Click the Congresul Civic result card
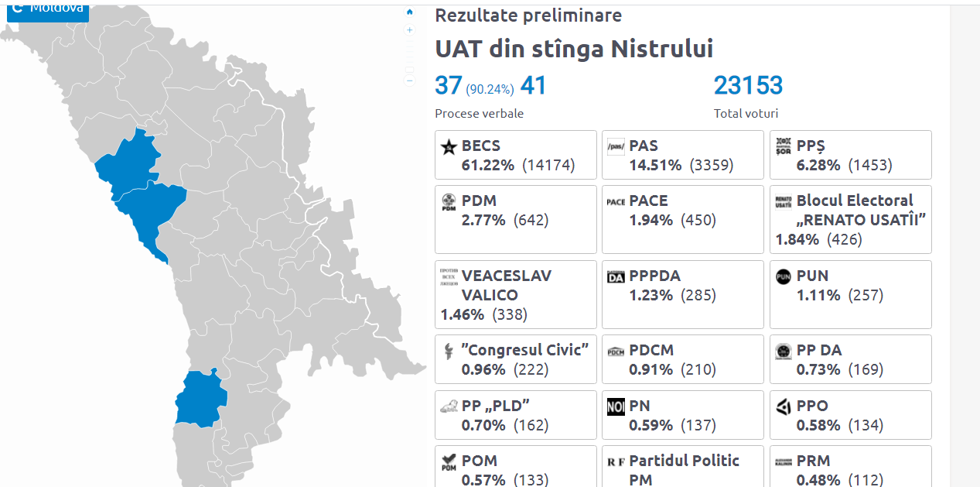This screenshot has height=487, width=980. pos(516,359)
